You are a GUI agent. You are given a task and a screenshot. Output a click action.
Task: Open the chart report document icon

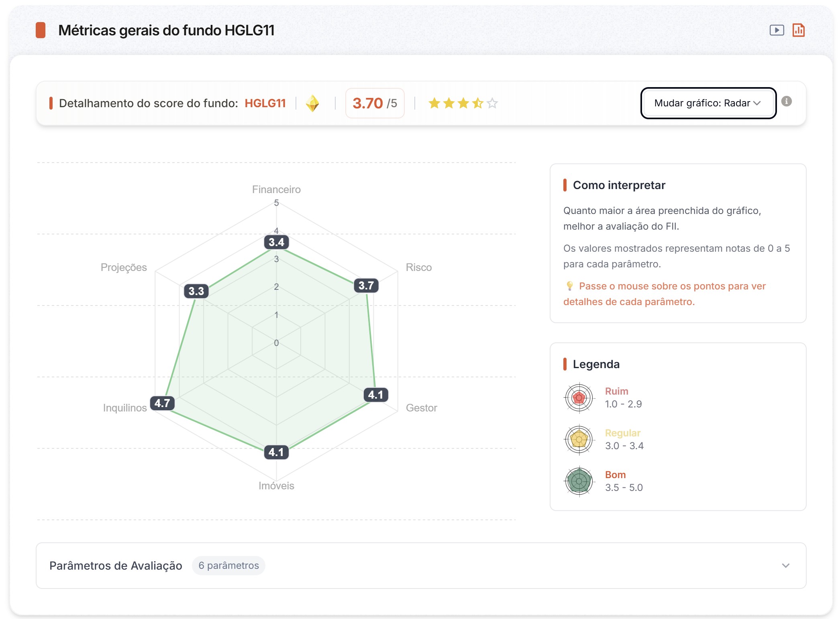pos(798,30)
